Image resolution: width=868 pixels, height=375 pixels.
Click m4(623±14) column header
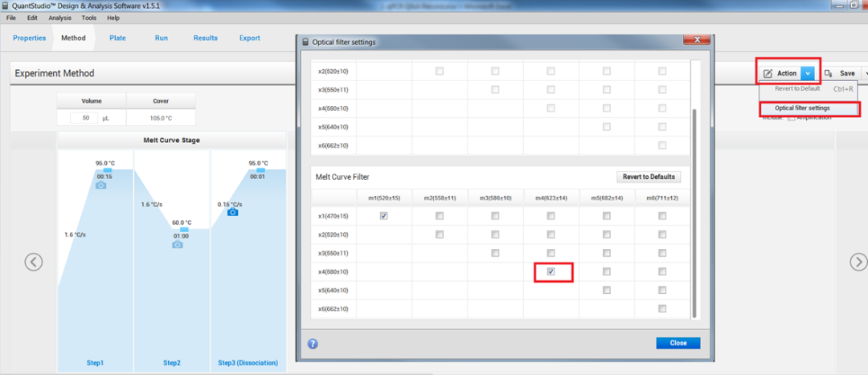[x=551, y=198]
